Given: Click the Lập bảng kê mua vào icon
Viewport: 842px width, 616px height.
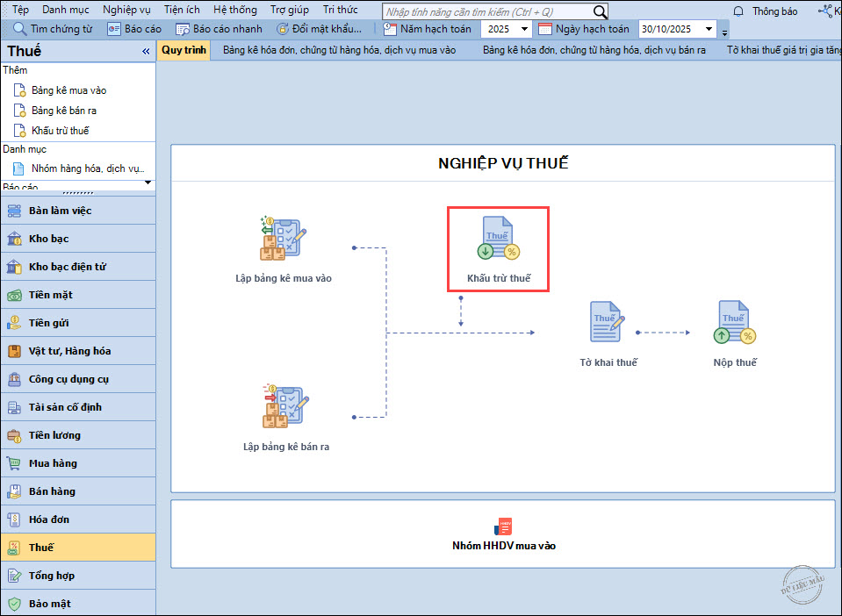Looking at the screenshot, I should point(283,240).
